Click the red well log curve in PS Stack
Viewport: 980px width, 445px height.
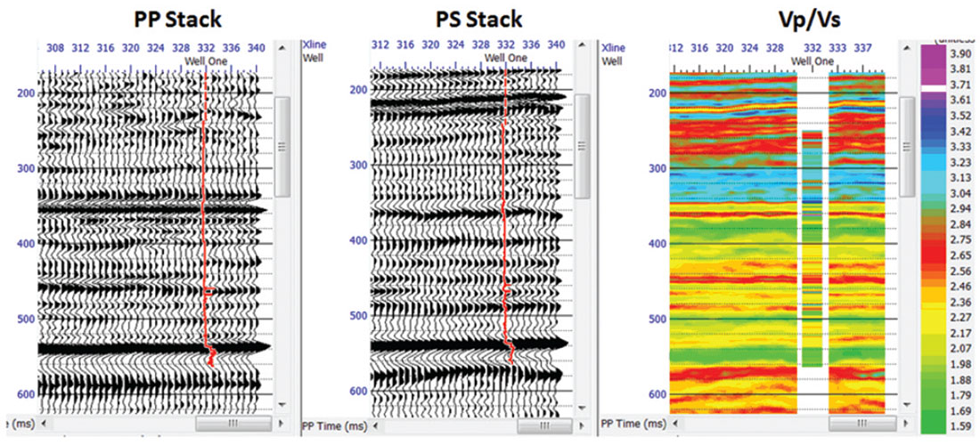point(505,218)
